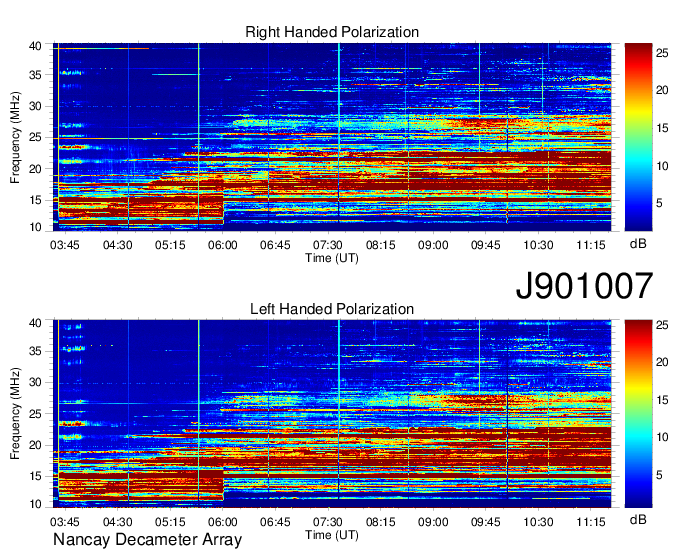Click the left-handed polarization spectrogram
The width and height of the screenshot is (680, 552).
[x=332, y=414]
